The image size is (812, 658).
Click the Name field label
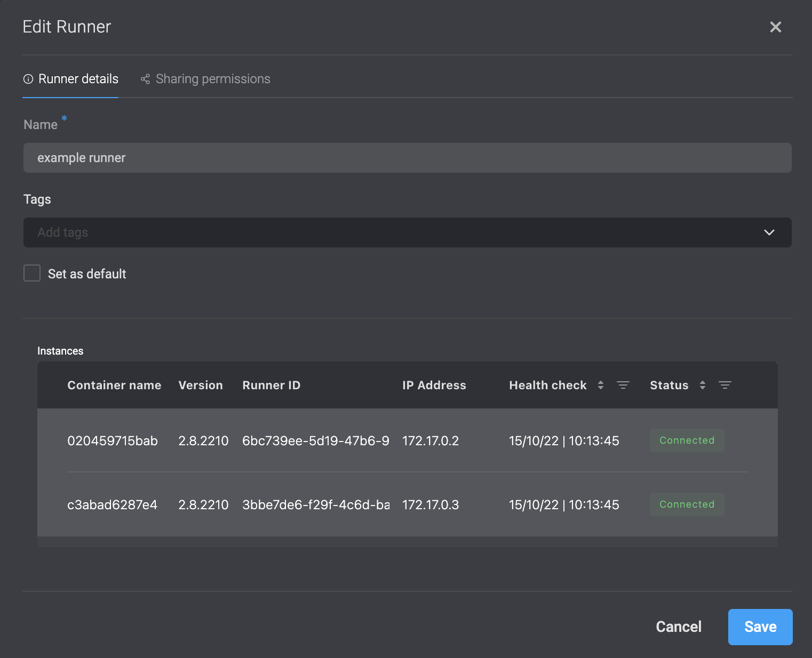[41, 125]
